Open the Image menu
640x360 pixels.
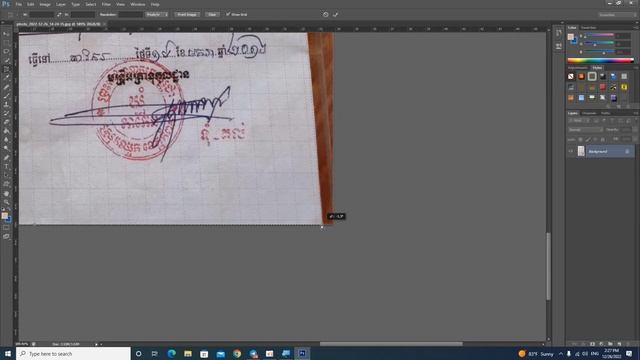pyautogui.click(x=44, y=4)
